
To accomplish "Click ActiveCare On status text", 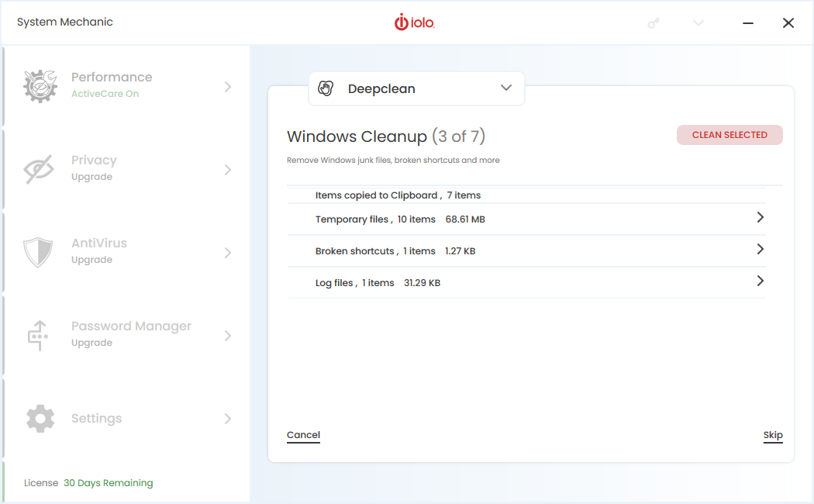I will coord(105,94).
